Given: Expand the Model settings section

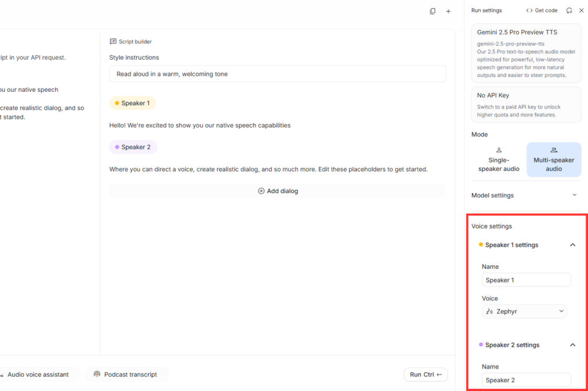Looking at the screenshot, I should pos(574,195).
